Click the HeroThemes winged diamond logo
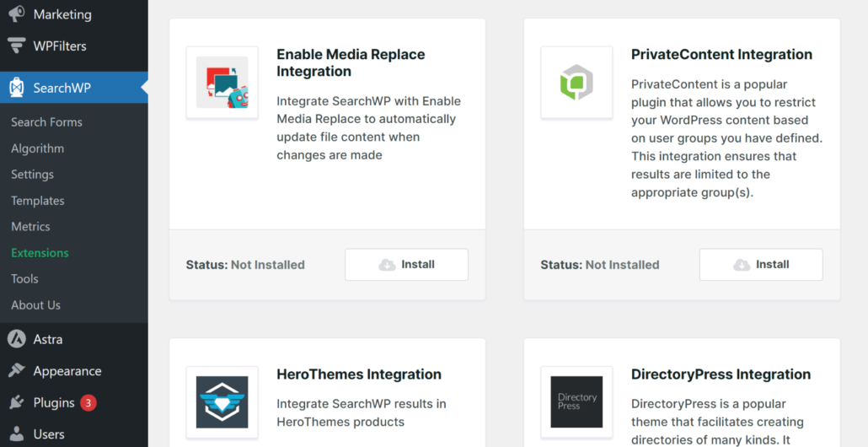 (x=222, y=401)
